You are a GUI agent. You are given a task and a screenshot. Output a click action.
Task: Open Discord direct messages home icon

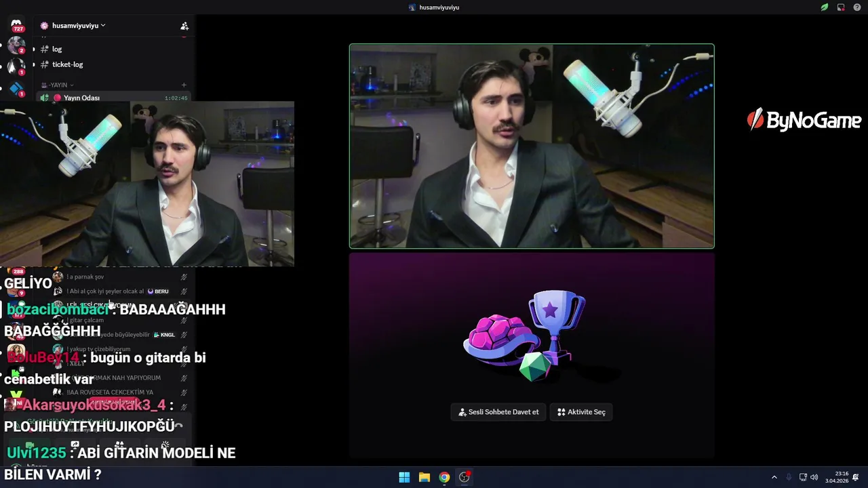pyautogui.click(x=16, y=24)
